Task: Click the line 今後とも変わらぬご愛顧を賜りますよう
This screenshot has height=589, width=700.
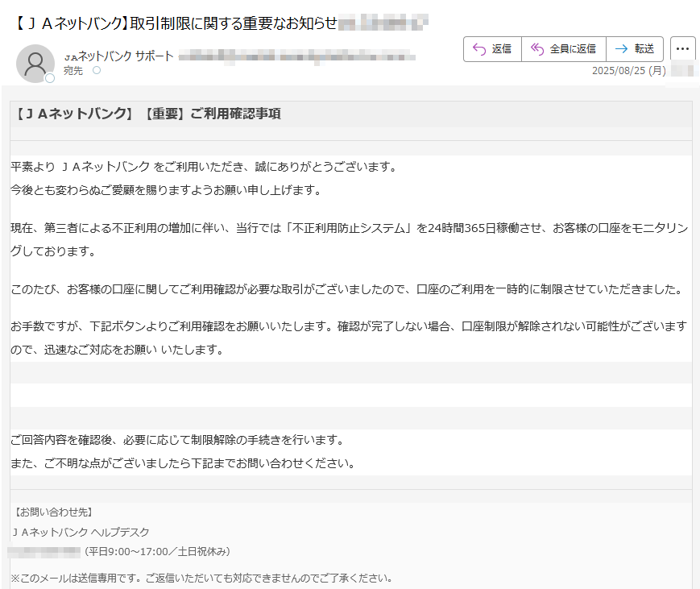Action: click(x=166, y=190)
